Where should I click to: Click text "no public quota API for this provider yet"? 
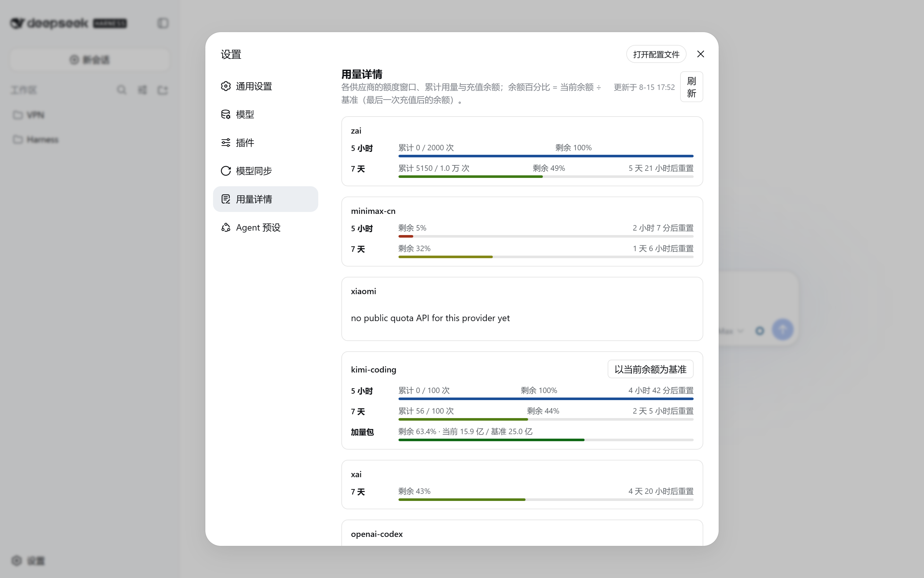[430, 318]
